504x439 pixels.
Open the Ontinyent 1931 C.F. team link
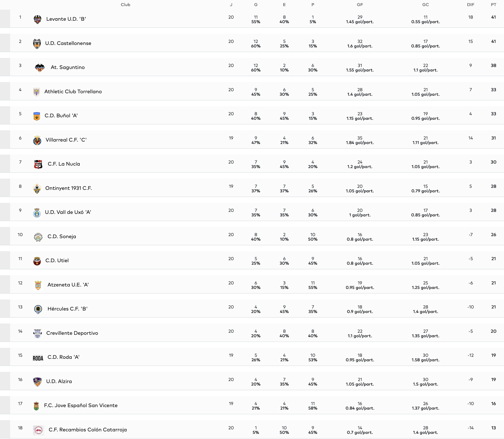tap(69, 188)
